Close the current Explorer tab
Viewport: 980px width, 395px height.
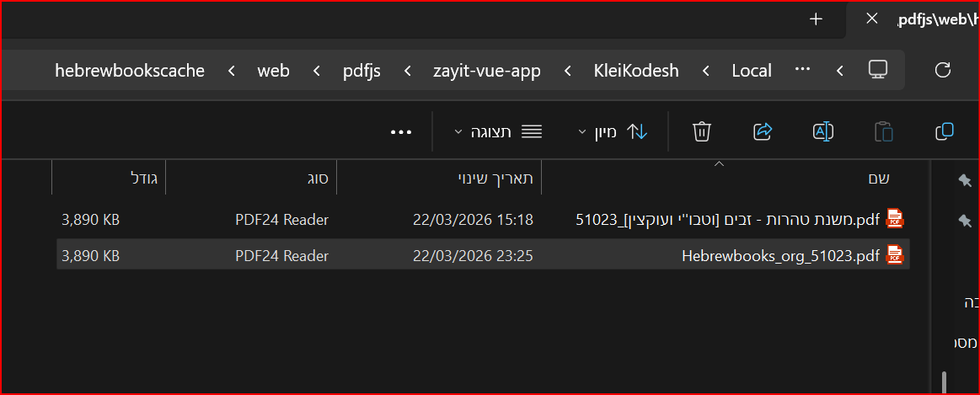coord(872,19)
